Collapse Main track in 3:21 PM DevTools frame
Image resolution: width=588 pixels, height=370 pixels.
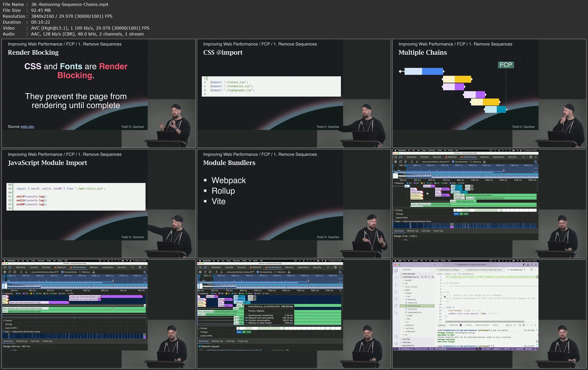pos(4,332)
